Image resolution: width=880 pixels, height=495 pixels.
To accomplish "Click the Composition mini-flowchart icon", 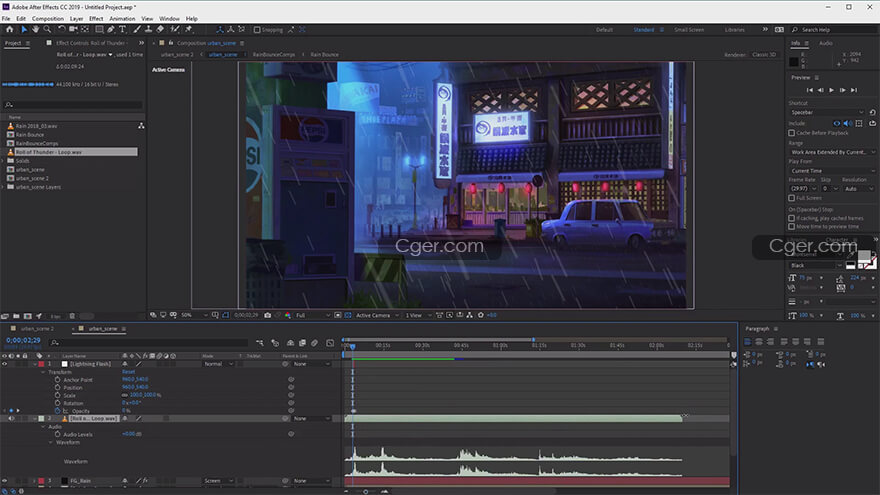I will point(260,342).
